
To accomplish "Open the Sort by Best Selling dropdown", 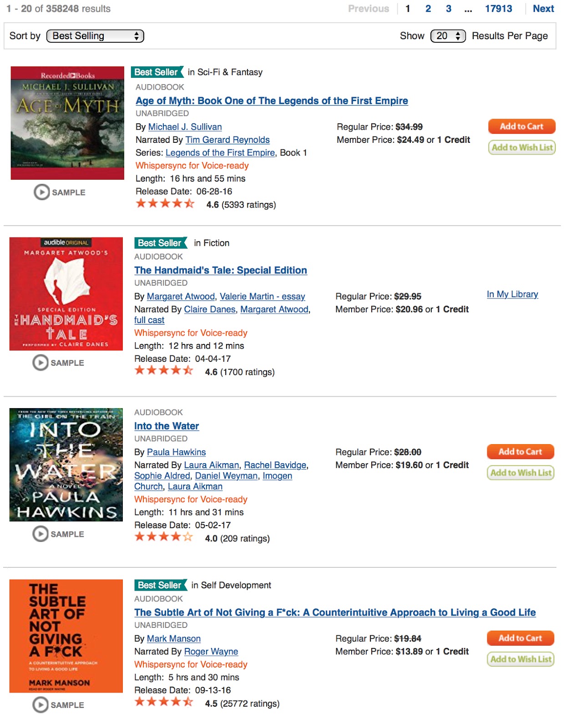I will click(x=95, y=36).
